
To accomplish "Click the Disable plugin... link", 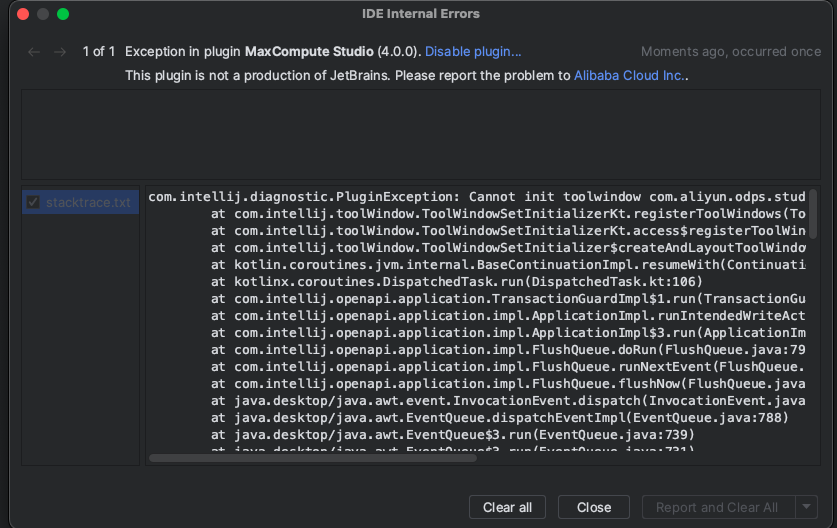I will [x=473, y=51].
